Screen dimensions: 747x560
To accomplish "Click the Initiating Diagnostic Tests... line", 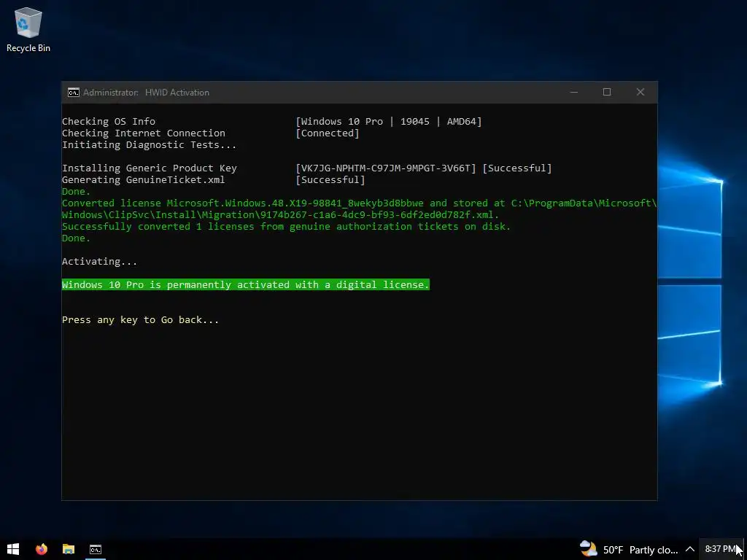I will click(x=149, y=145).
